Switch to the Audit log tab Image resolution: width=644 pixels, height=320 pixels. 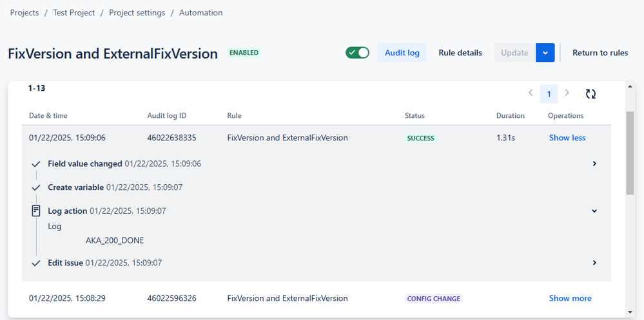pyautogui.click(x=402, y=53)
